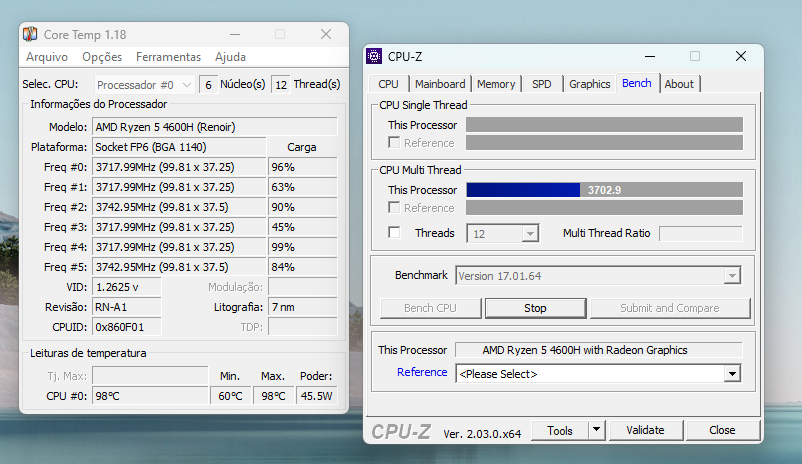Minimize the Core Temp window
The height and width of the screenshot is (464, 802).
(235, 34)
